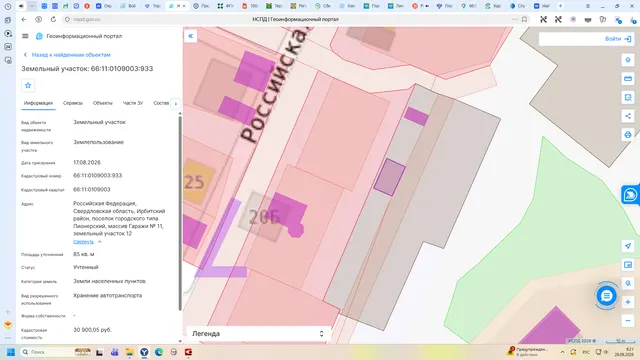Click the cadastral cost 30 900,05 руб.
640x360 pixels.
pyautogui.click(x=92, y=330)
